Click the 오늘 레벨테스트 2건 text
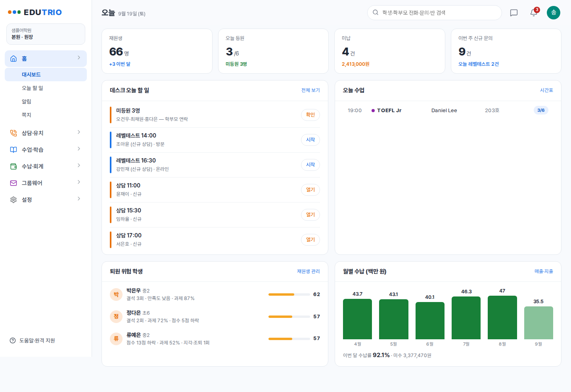This screenshot has height=392, width=571. pyautogui.click(x=479, y=64)
